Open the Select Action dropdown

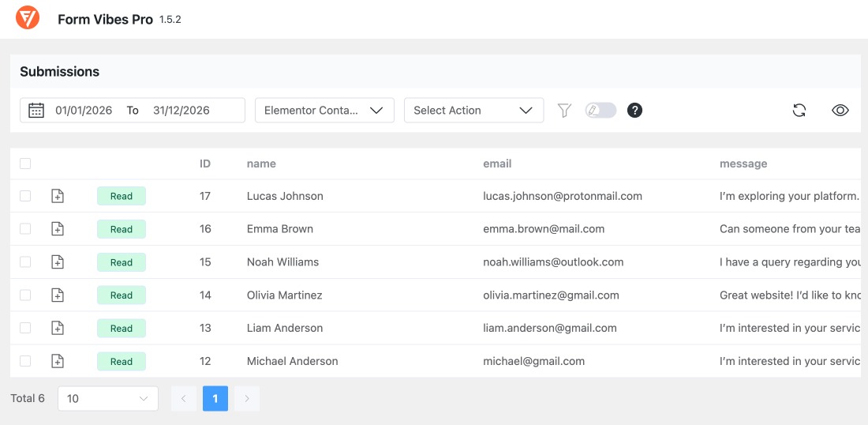tap(474, 111)
